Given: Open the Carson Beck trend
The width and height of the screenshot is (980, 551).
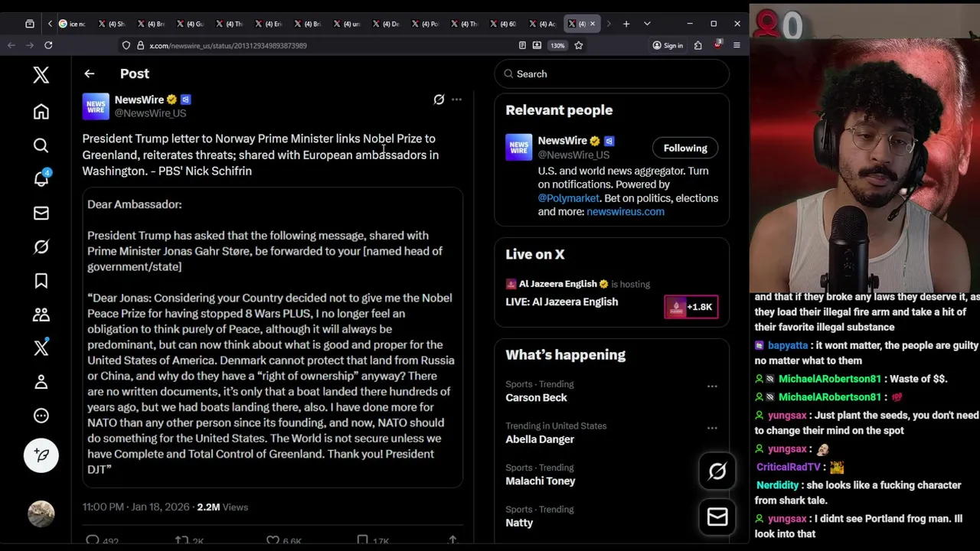Looking at the screenshot, I should 536,398.
